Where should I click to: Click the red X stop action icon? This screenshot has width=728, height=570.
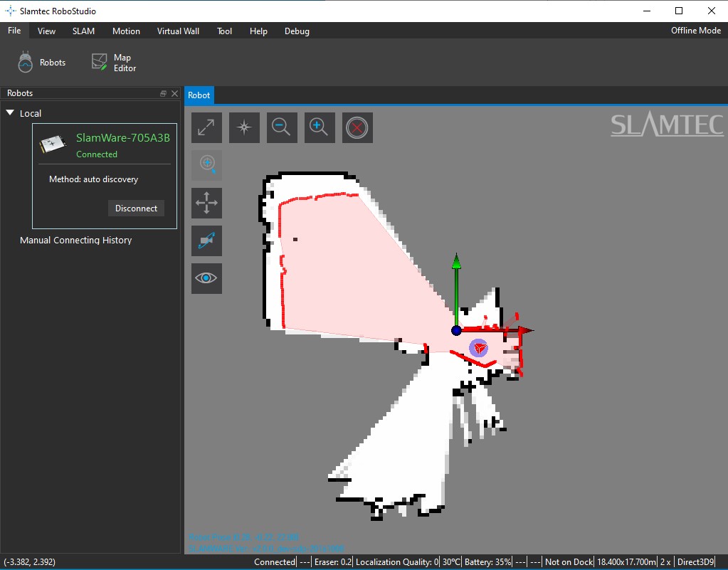point(357,127)
